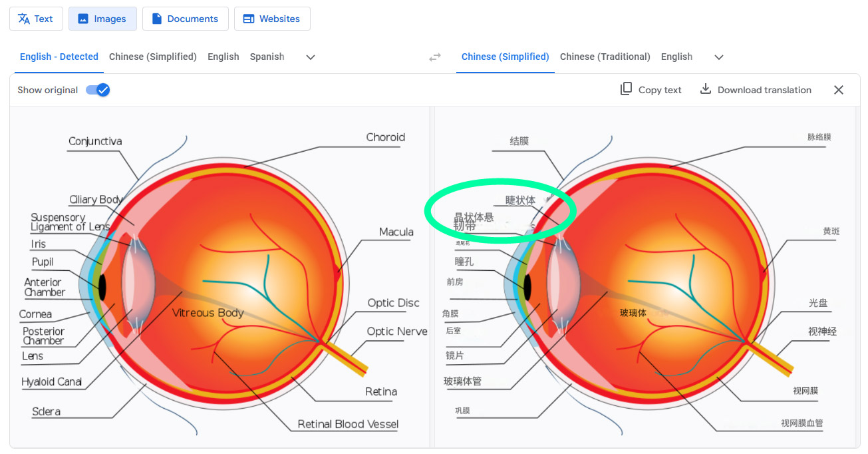Image resolution: width=868 pixels, height=454 pixels.
Task: Open Documents translation via its file icon
Action: [x=158, y=19]
